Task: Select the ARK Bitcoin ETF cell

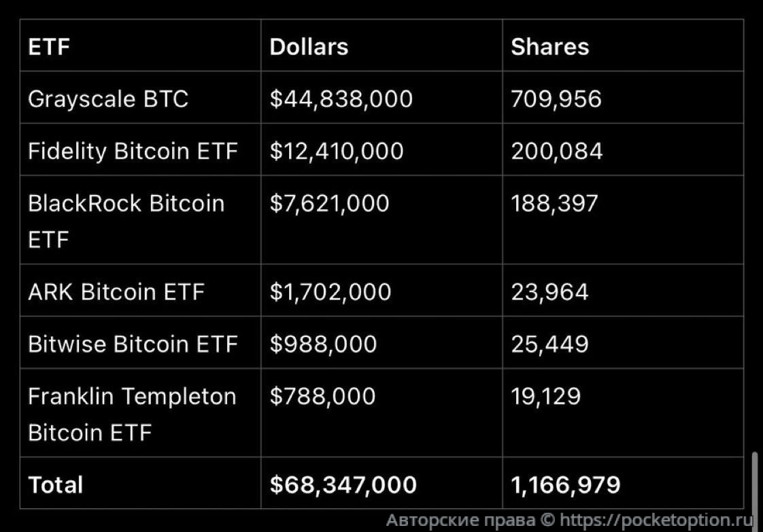Action: [x=116, y=292]
